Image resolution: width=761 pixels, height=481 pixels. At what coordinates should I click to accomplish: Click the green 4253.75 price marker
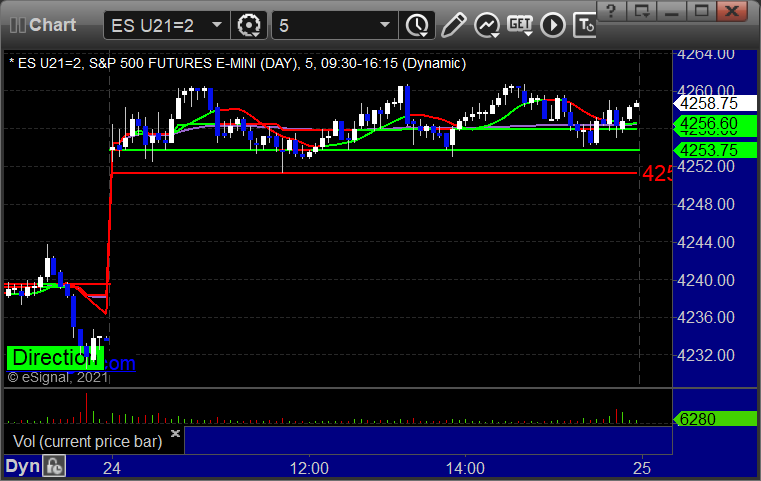click(715, 150)
